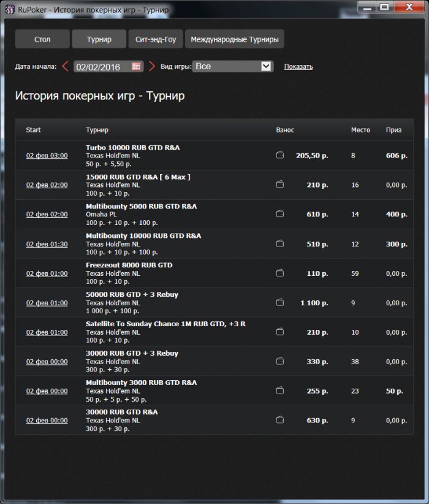Select the Международные Турниры tab
The height and width of the screenshot is (504, 429).
point(234,39)
